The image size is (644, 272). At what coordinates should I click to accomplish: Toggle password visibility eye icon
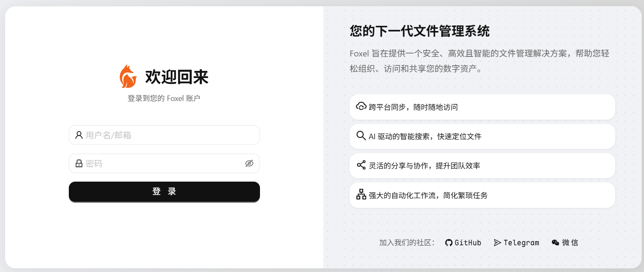coord(249,163)
